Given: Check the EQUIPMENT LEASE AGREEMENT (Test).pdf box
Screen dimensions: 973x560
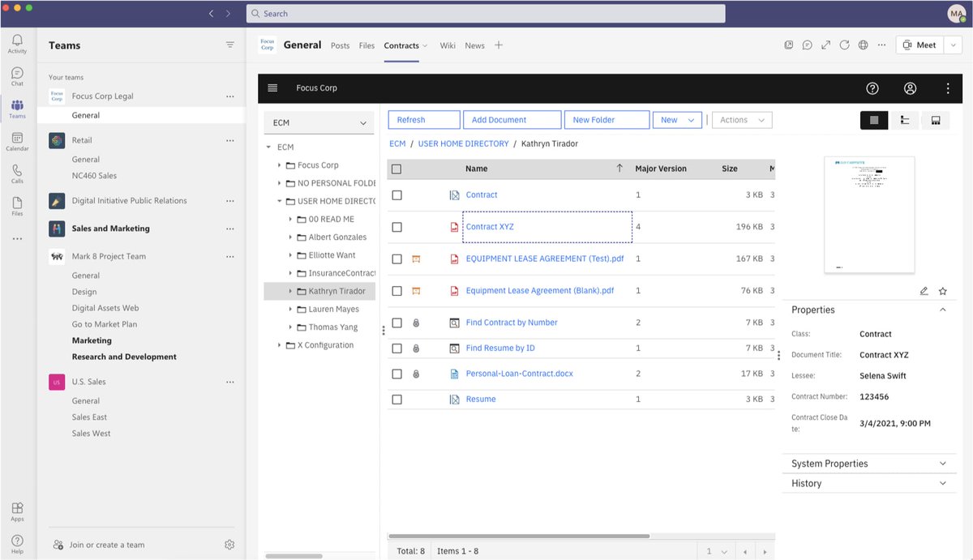Looking at the screenshot, I should (396, 259).
